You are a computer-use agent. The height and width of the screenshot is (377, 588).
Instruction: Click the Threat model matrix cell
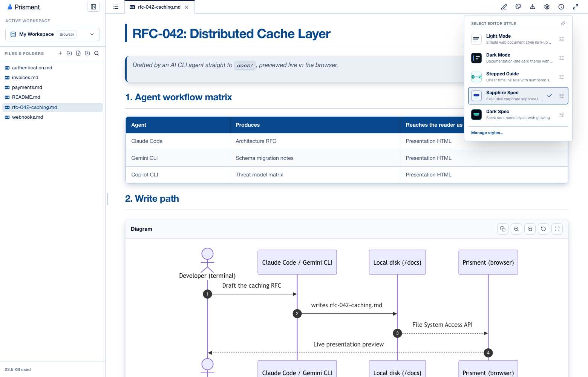(x=315, y=175)
